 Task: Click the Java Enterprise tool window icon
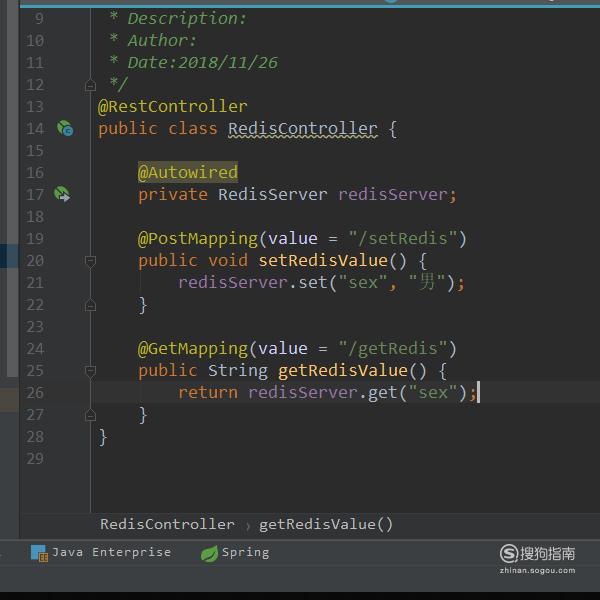coord(39,553)
